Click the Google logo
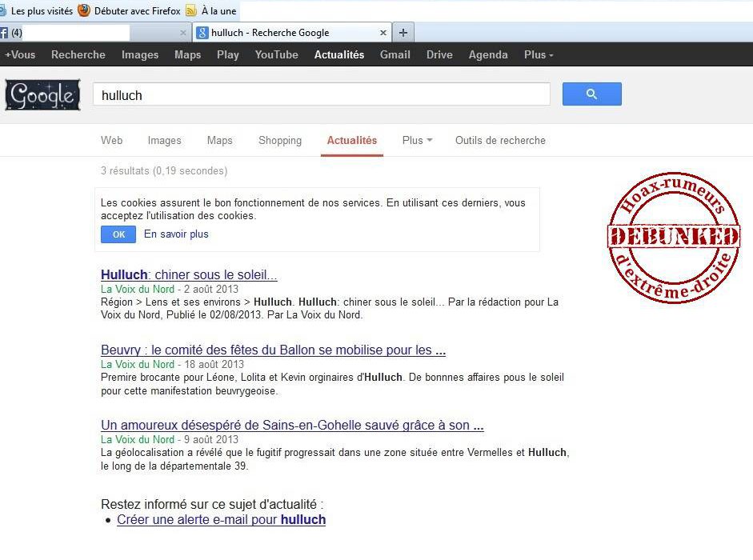 click(x=42, y=94)
